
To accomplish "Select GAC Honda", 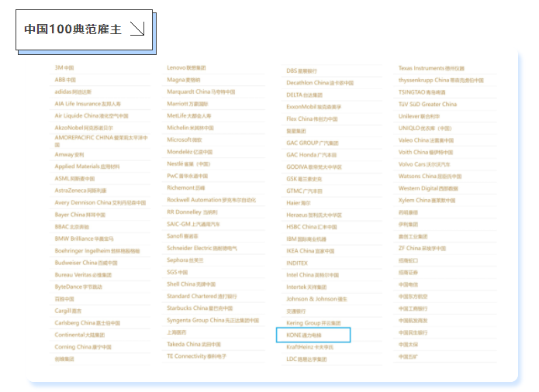I will (x=312, y=155).
